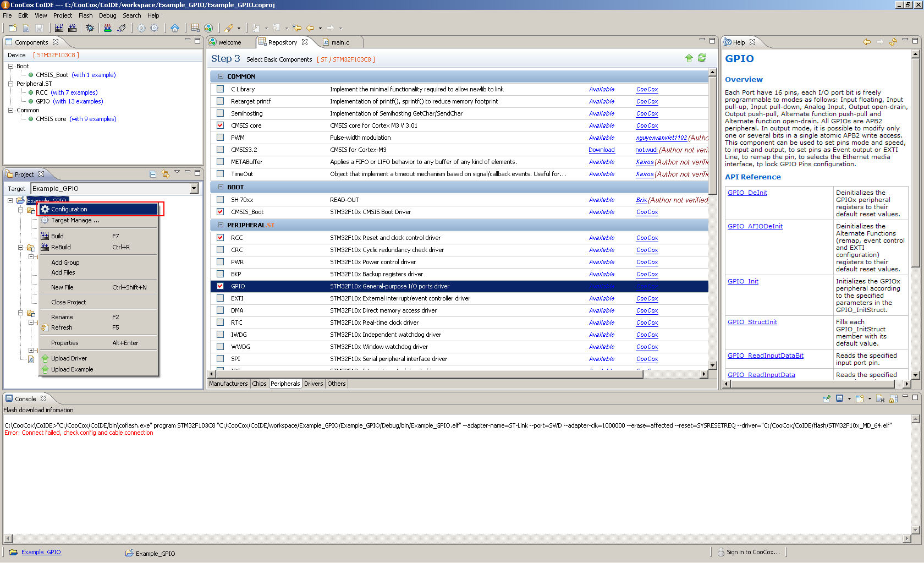The width and height of the screenshot is (924, 563).
Task: Collapse the COMMON section in Repository
Action: click(x=221, y=76)
